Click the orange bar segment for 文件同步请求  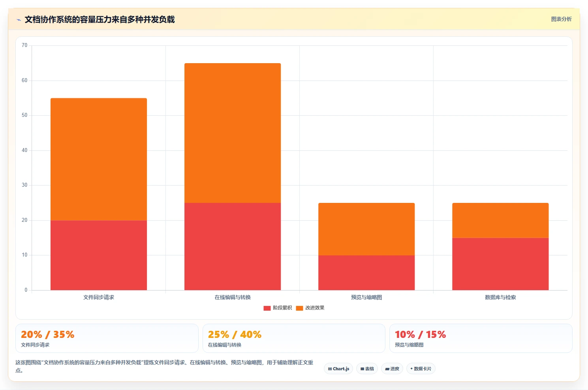(x=99, y=159)
